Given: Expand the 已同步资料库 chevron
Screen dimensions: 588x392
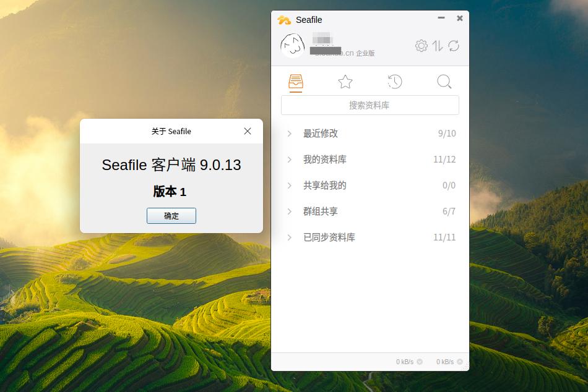Looking at the screenshot, I should [290, 237].
